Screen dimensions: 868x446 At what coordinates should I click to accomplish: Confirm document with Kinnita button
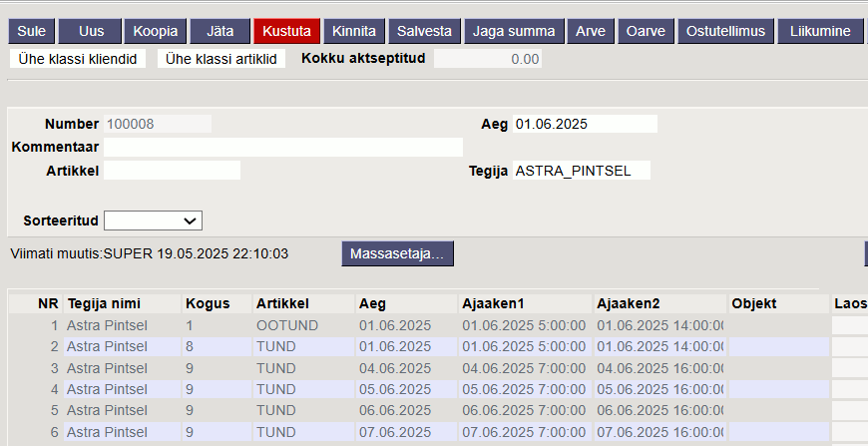[x=354, y=31]
